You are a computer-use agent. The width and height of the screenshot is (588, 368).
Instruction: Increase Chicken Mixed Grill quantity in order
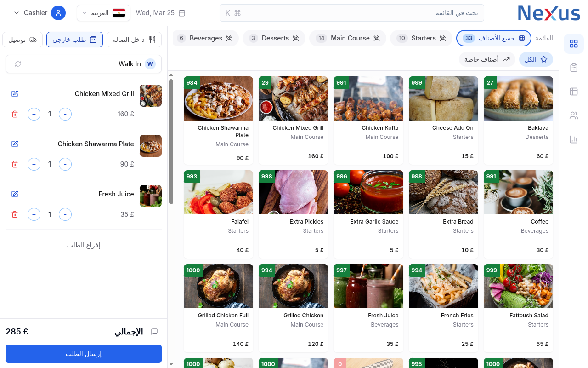34,114
